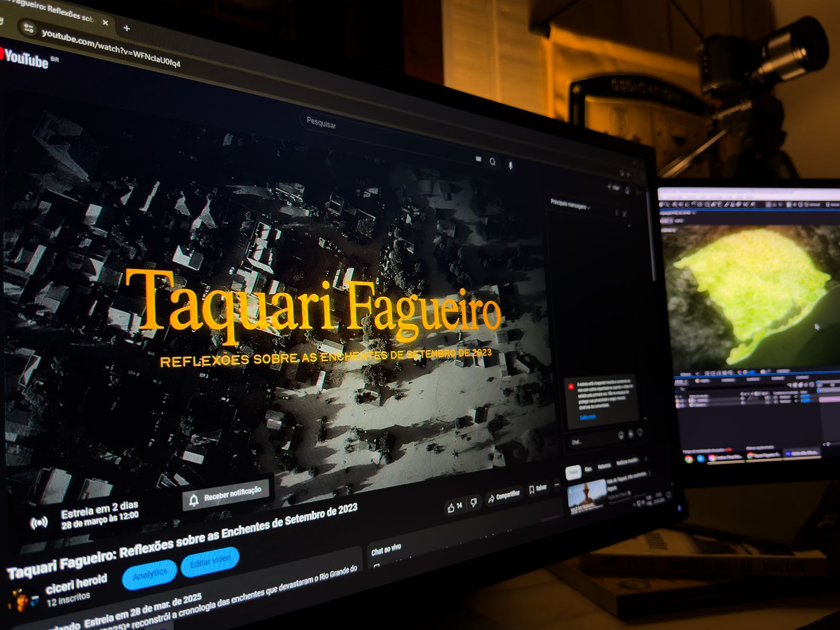Click the search magnifier icon
Screen dimensions: 840x630
point(492,162)
